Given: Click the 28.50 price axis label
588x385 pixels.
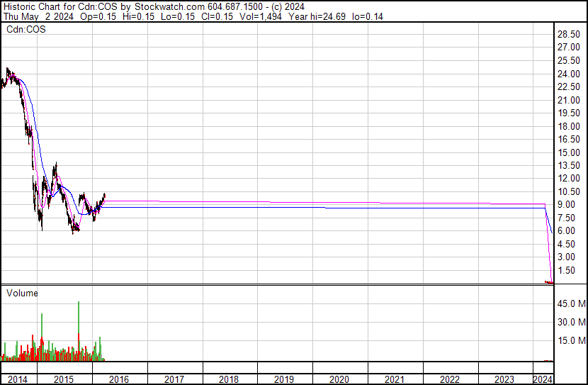Looking at the screenshot, I should point(569,35).
